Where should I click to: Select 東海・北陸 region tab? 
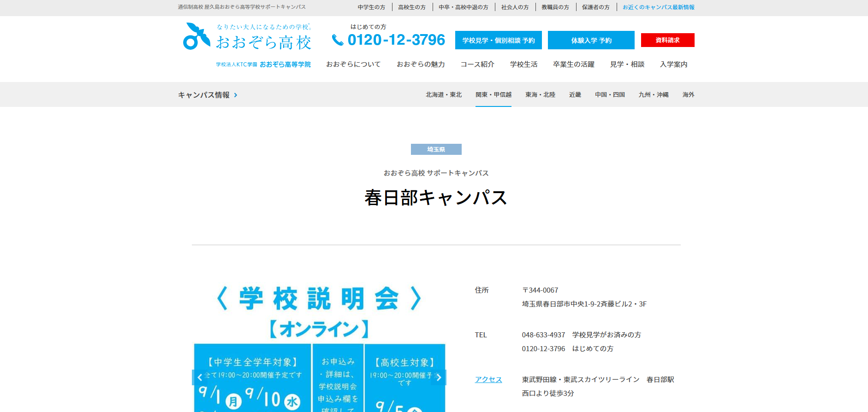click(x=540, y=94)
